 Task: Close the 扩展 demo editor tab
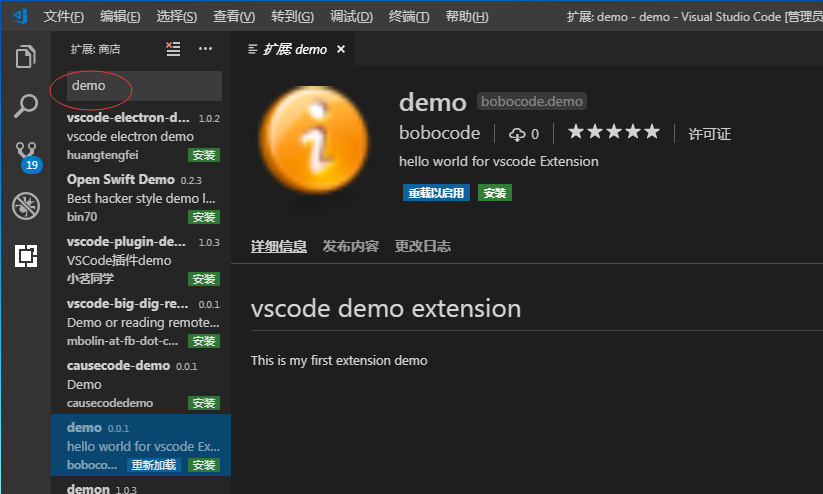tap(341, 49)
